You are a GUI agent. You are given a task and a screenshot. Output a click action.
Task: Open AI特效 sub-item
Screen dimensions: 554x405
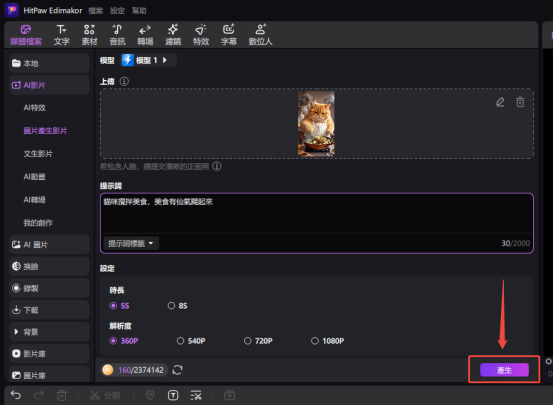coord(35,108)
